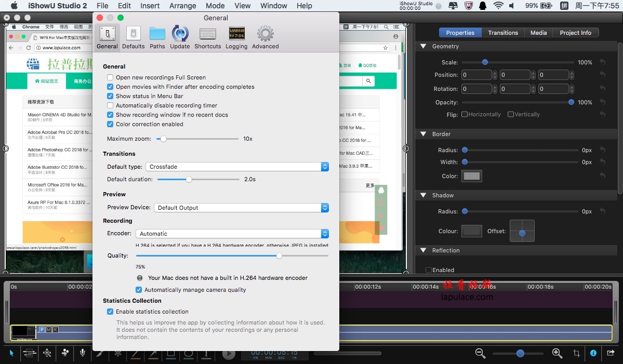Open the Insert menu
623x364 pixels.
[150, 6]
